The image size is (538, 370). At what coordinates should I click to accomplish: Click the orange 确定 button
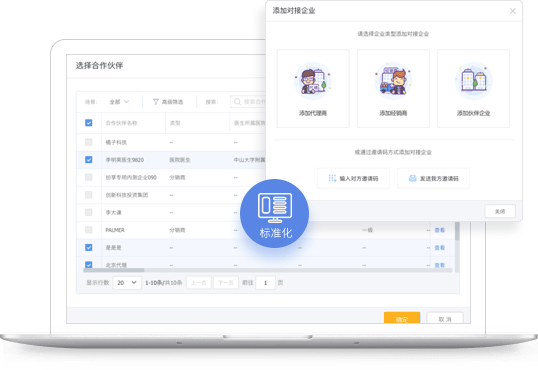click(x=402, y=318)
